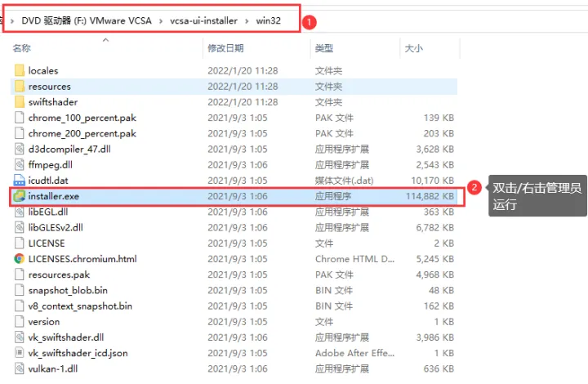The height and width of the screenshot is (384, 588).
Task: Select file name LICENSE
Action: (x=47, y=243)
